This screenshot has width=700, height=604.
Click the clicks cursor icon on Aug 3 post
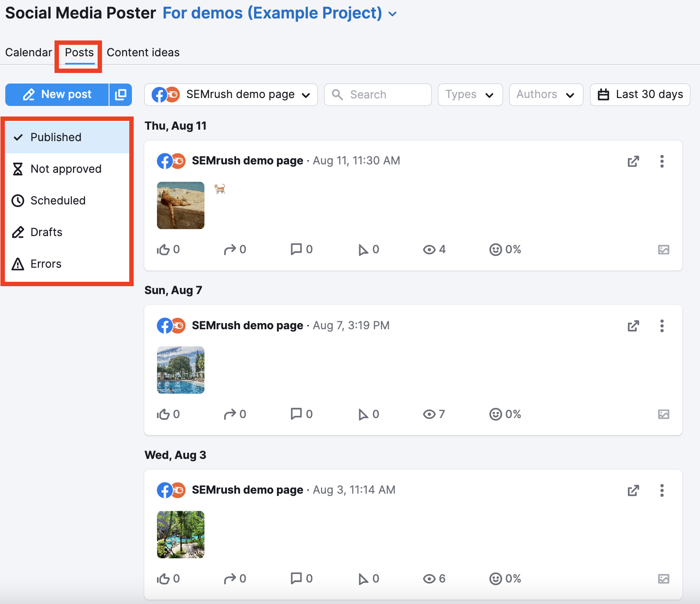pyautogui.click(x=363, y=579)
